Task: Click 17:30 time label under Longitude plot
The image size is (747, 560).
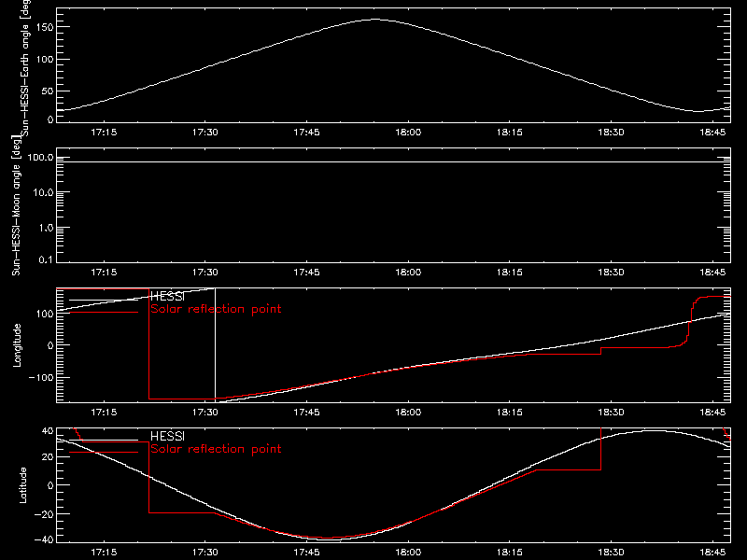Action: 205,413
